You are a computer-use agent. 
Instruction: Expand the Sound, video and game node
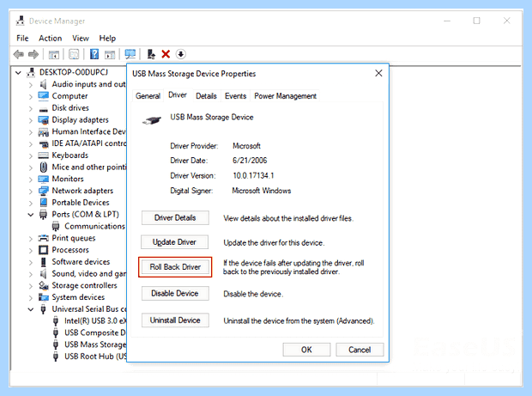pos(31,274)
